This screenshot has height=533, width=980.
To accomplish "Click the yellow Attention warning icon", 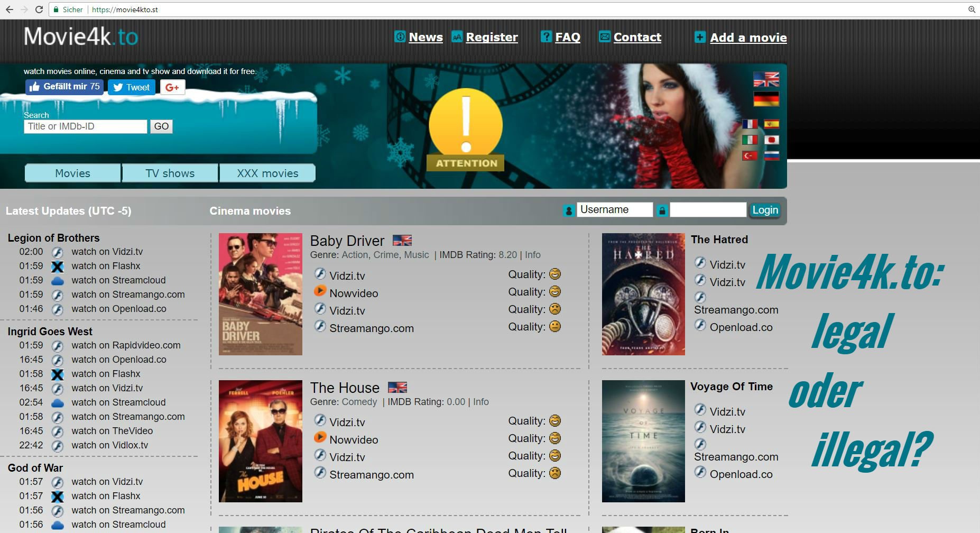I will 466,130.
